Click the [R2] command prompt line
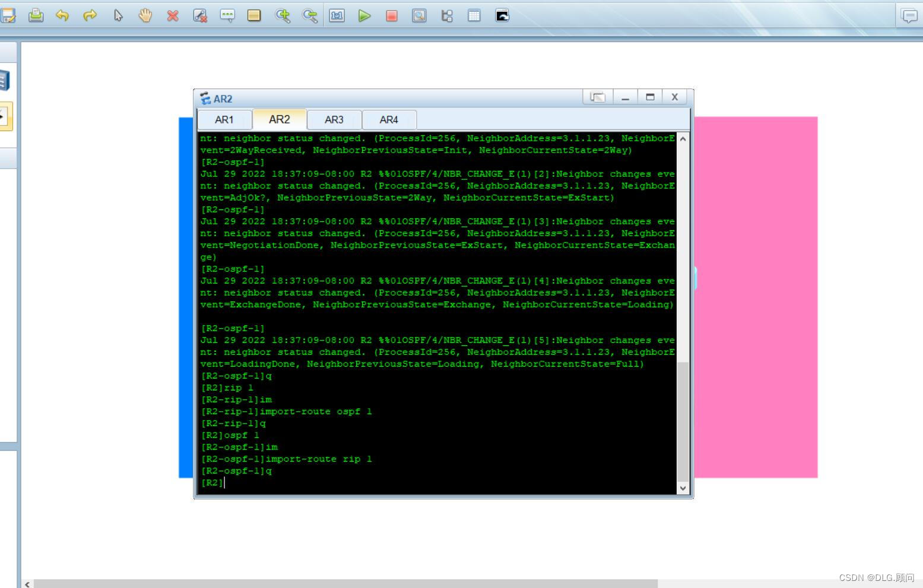Screen dimensions: 923x588 click(212, 482)
